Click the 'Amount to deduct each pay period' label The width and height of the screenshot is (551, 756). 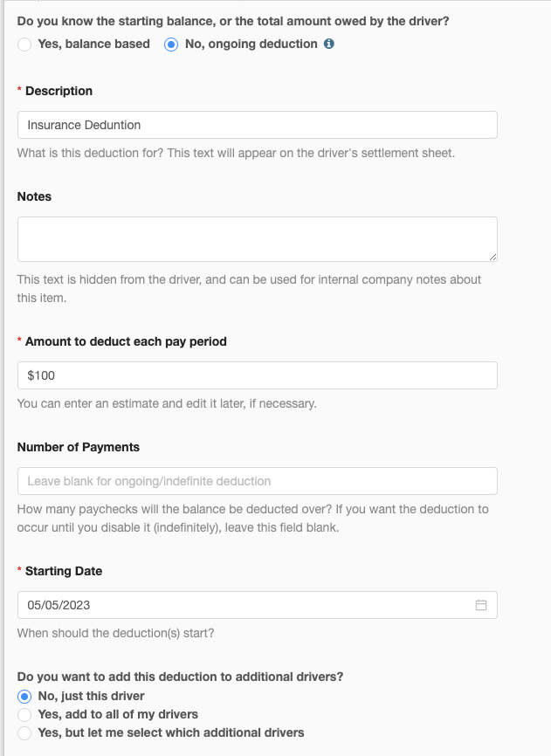pyautogui.click(x=126, y=341)
